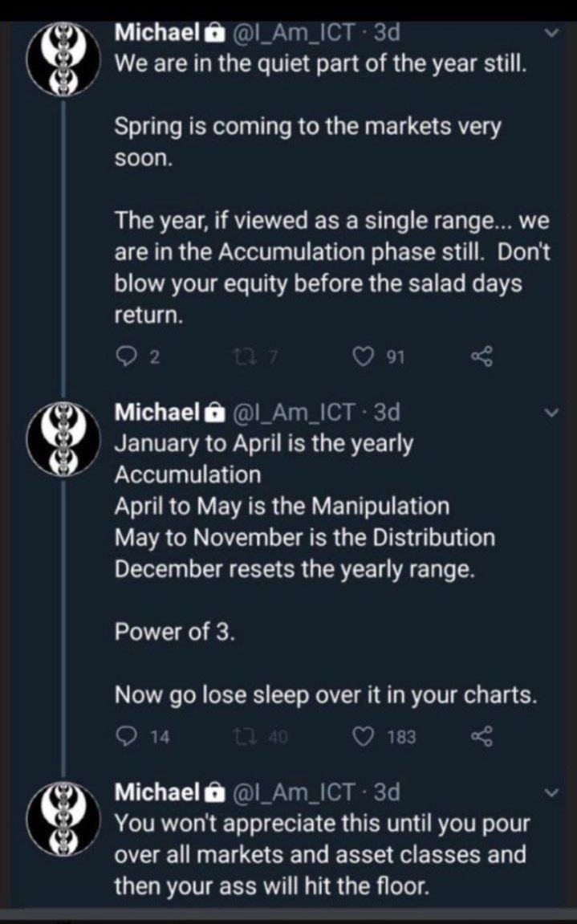This screenshot has width=577, height=924.
Task: Share the first tweet about Accumulation phase
Action: click(481, 356)
